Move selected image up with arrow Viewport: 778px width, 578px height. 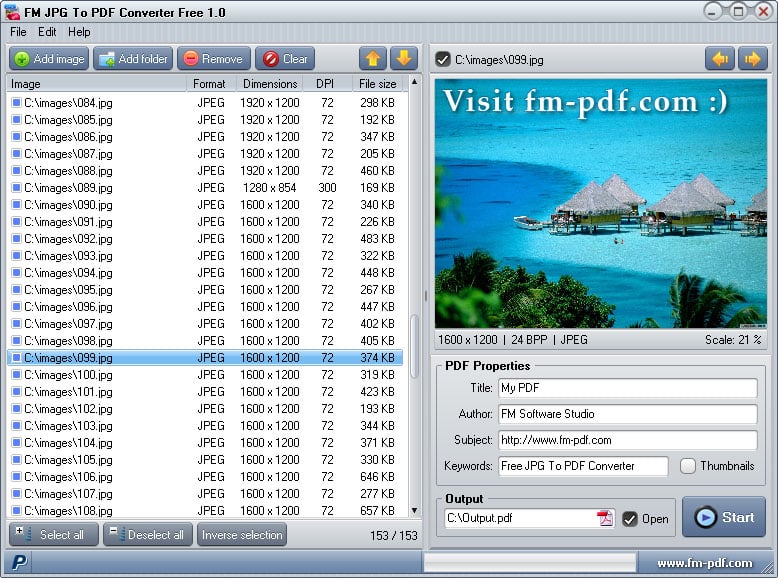tap(373, 59)
